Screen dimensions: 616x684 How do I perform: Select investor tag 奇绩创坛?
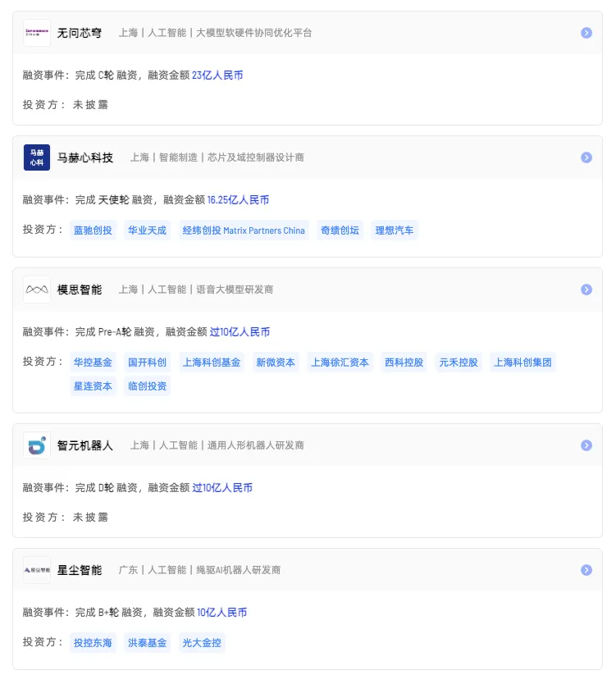click(x=340, y=230)
